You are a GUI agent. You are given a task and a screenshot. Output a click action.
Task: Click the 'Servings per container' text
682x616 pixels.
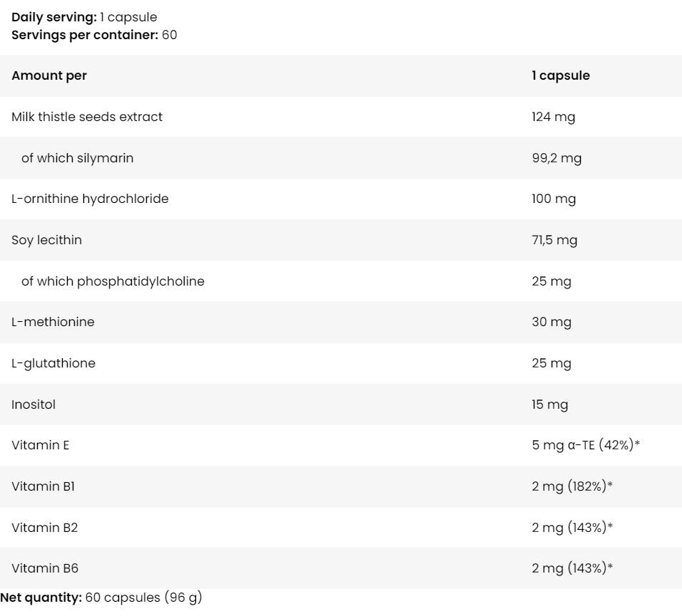pos(85,34)
